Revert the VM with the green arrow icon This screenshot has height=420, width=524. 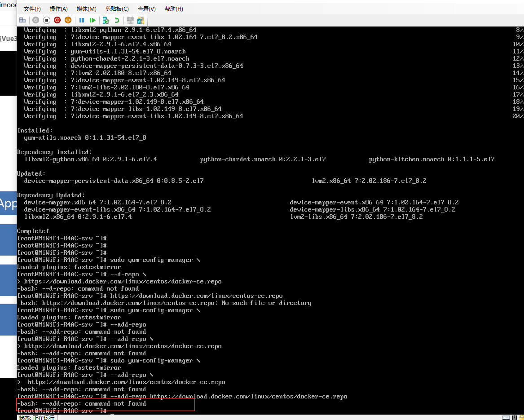click(x=117, y=20)
